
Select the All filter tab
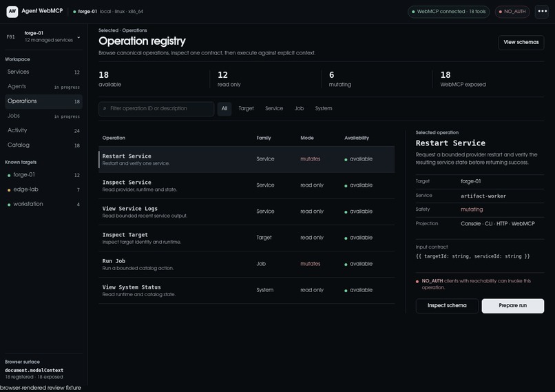[224, 109]
